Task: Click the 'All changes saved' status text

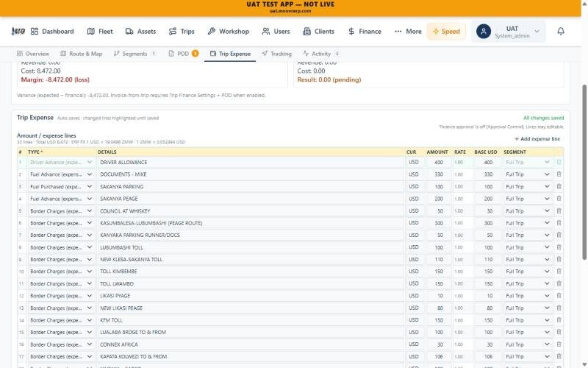Action: click(543, 118)
